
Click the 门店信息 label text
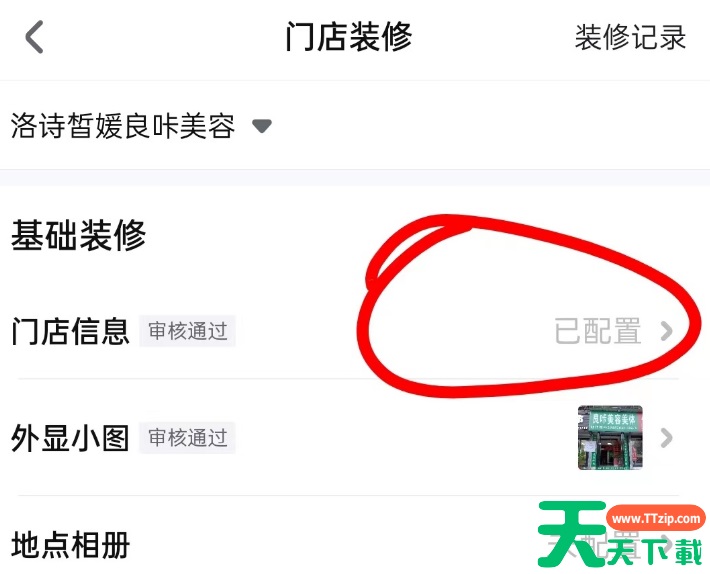tap(70, 331)
